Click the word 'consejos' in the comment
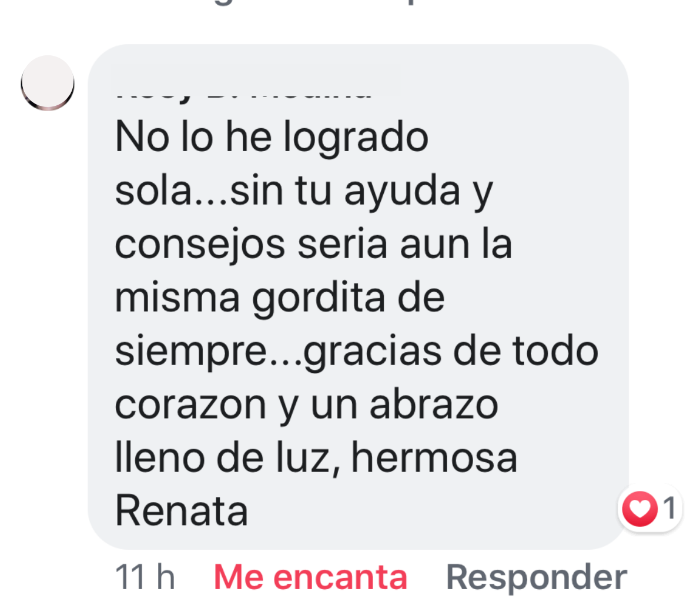Image resolution: width=700 pixels, height=598 pixels. click(x=200, y=246)
